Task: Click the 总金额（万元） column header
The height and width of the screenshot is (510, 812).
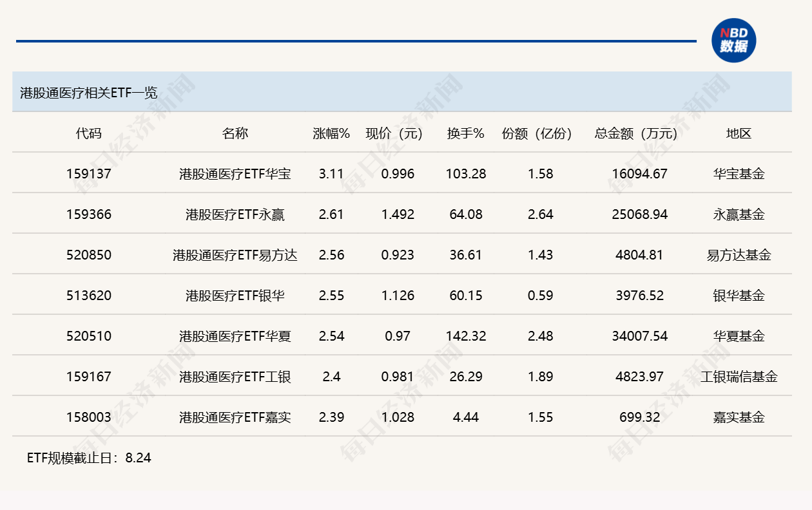Action: [636, 133]
